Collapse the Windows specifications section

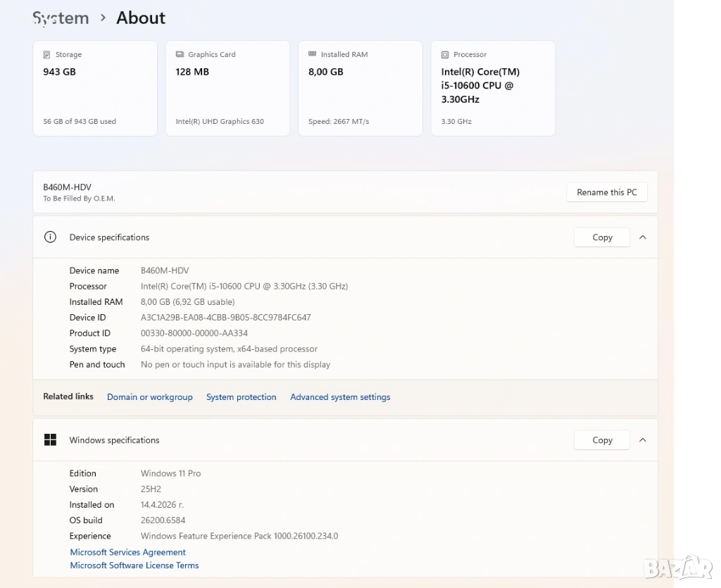(x=642, y=440)
